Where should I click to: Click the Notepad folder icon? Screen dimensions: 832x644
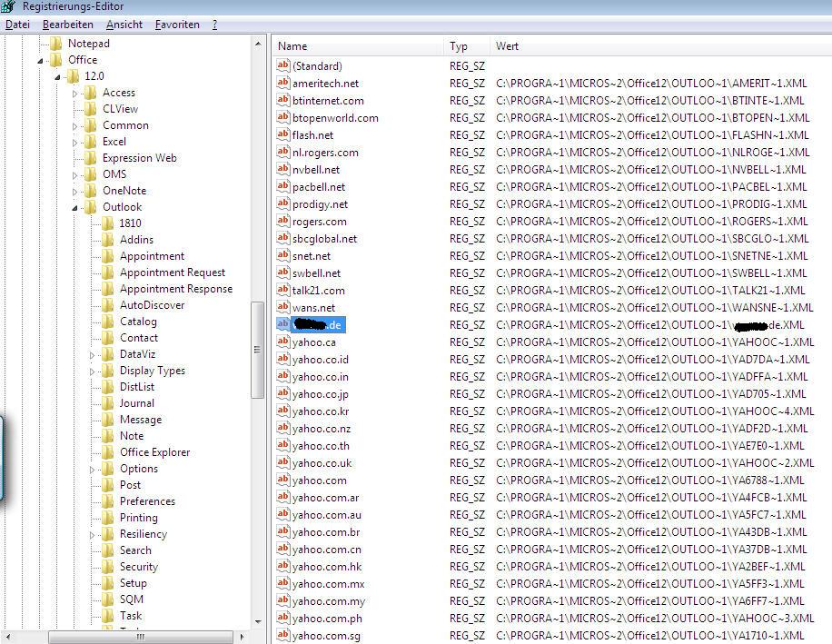55,44
